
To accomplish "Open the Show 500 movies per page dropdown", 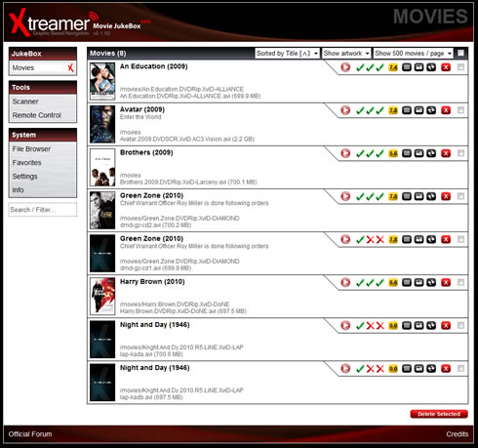I will [414, 53].
